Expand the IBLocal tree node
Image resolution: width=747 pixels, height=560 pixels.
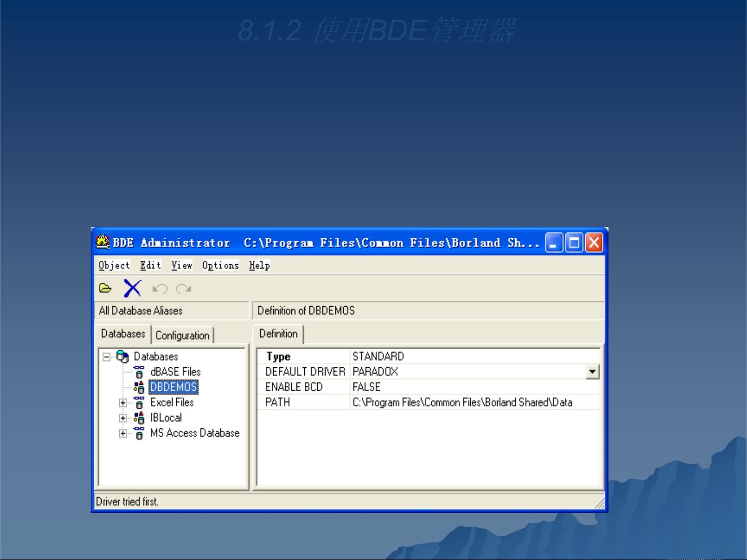pos(123,418)
